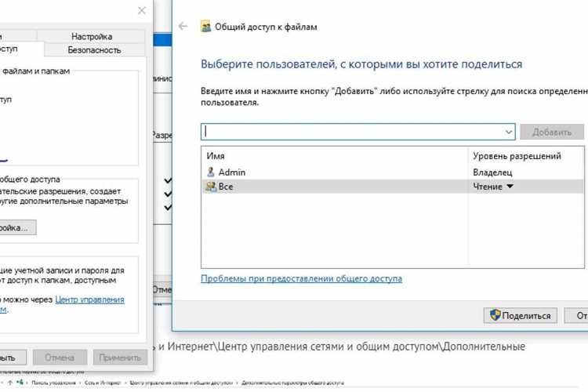Switch to the Безопасность tab

pos(94,50)
